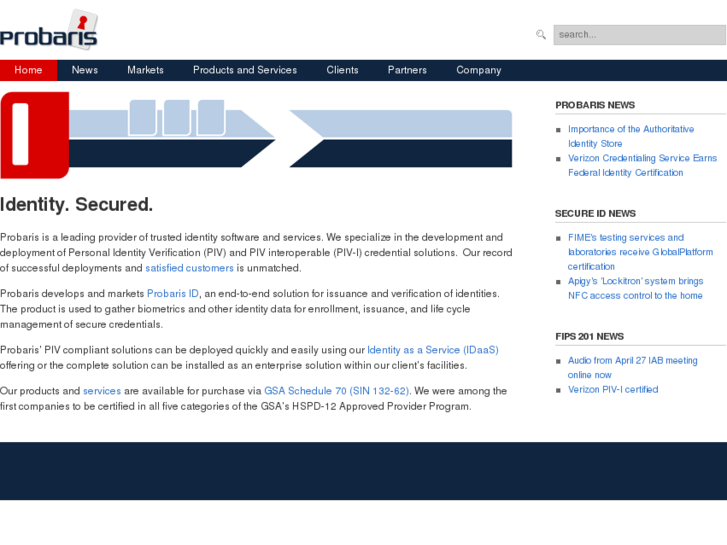Click the Identity. Secured. heading
727x545 pixels.
click(x=77, y=205)
